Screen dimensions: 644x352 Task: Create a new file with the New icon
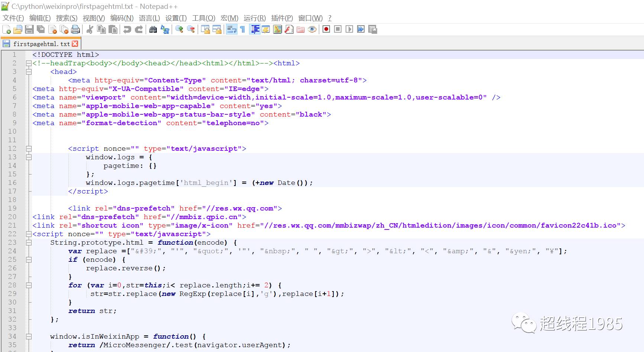pos(7,29)
